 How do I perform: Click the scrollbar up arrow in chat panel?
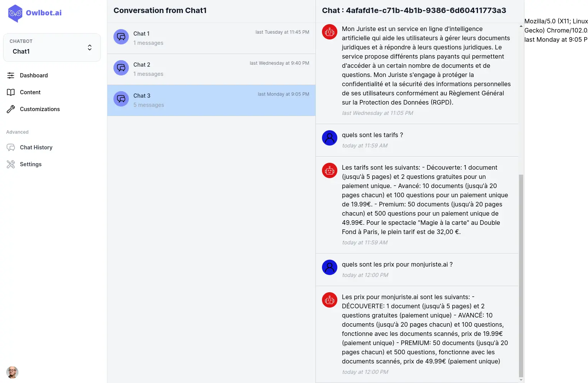[x=521, y=26]
